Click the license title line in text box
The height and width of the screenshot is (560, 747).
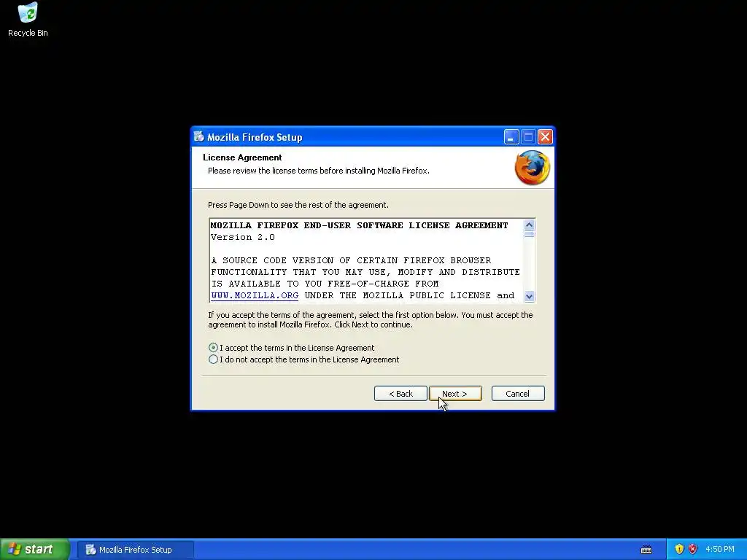359,225
